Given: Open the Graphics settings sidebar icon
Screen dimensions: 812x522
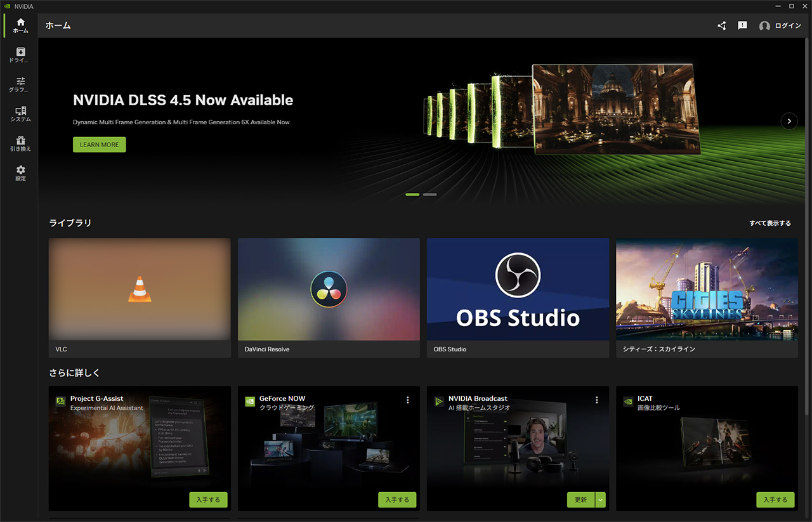Looking at the screenshot, I should (20, 84).
